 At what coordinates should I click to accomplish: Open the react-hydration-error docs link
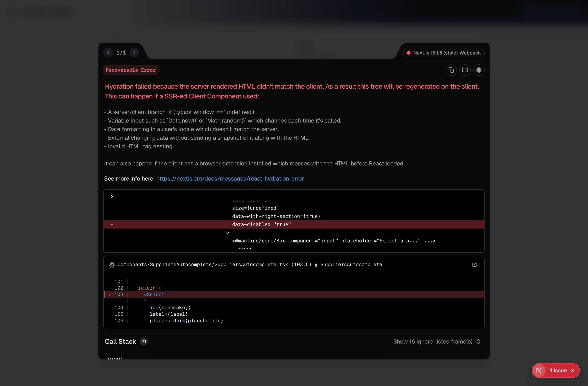click(230, 178)
